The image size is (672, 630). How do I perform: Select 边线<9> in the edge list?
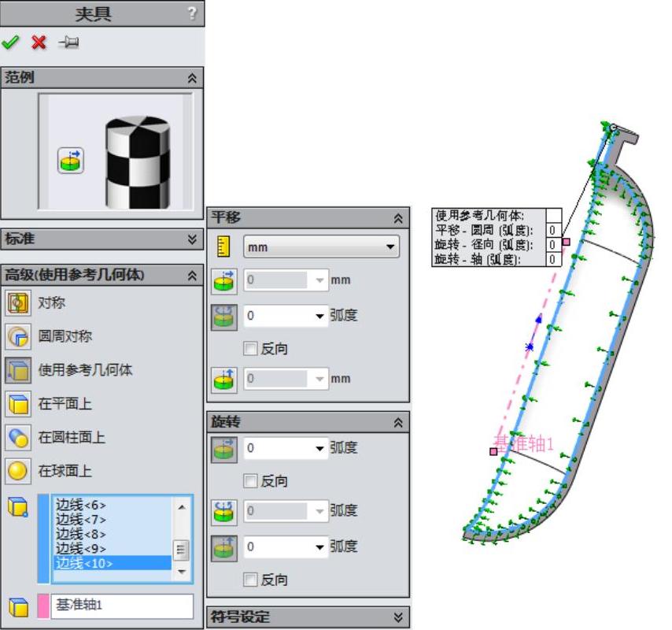(x=80, y=549)
